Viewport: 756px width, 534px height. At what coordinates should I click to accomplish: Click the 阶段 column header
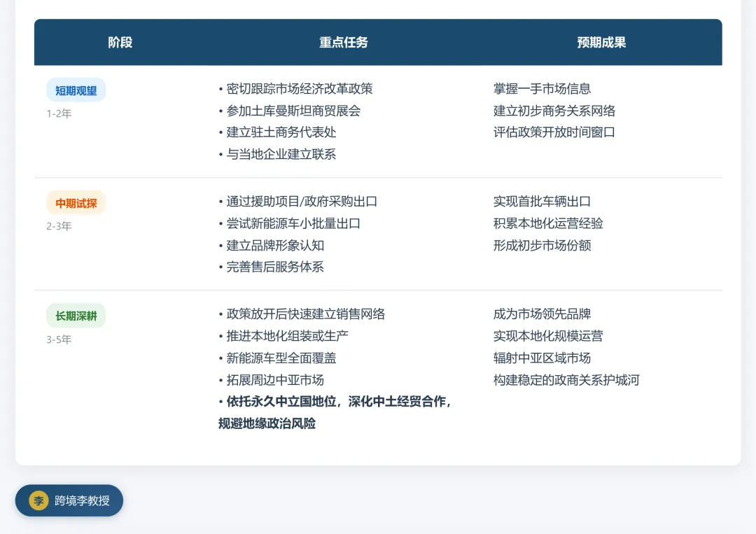pyautogui.click(x=120, y=42)
